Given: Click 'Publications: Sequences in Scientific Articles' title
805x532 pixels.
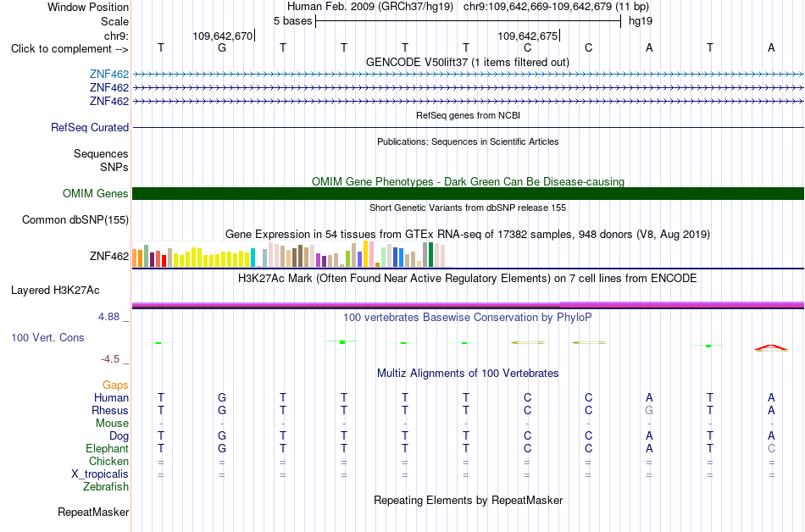Looking at the screenshot, I should click(x=468, y=141).
